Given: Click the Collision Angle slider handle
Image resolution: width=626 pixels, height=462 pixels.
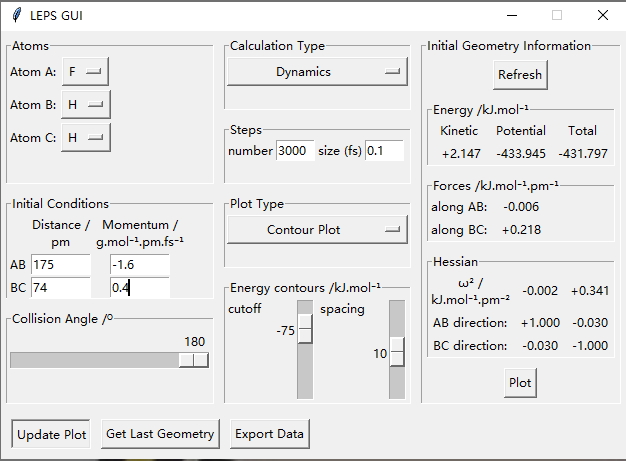Looking at the screenshot, I should point(194,360).
